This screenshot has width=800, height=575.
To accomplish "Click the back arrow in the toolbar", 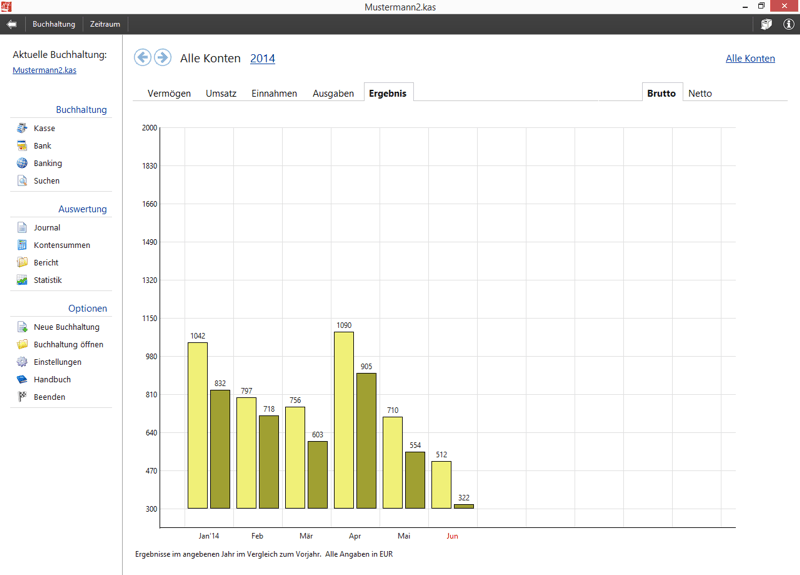I will pyautogui.click(x=12, y=24).
